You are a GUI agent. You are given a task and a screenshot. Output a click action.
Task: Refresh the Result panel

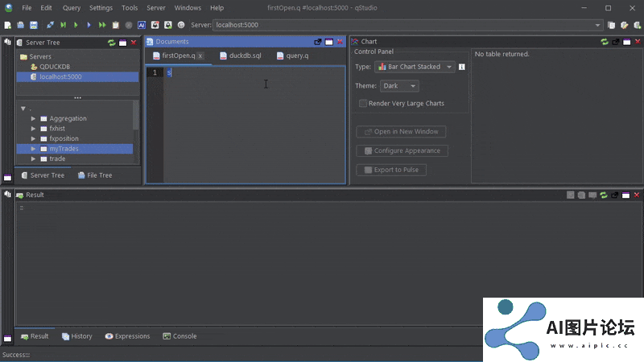coord(603,195)
